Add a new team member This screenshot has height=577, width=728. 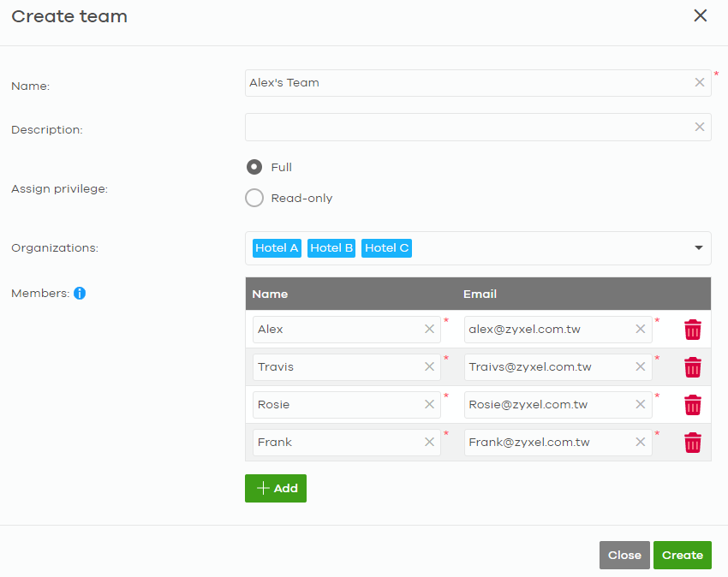pyautogui.click(x=276, y=488)
